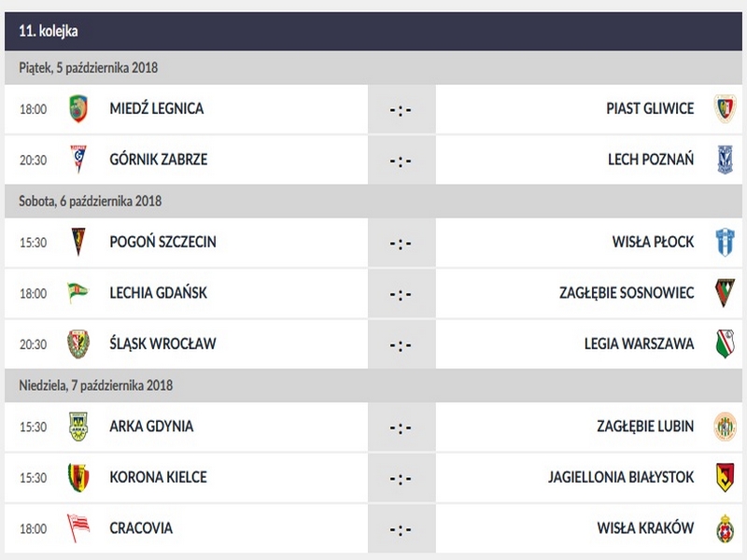
Task: Click the Cracovia striped flag crest
Action: 78,528
